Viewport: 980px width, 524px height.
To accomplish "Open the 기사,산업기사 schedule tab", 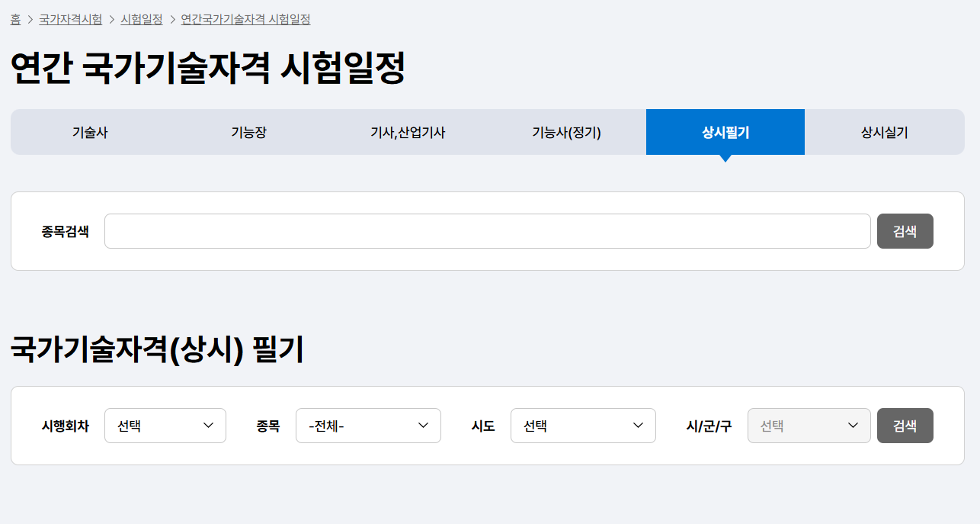I will pos(408,132).
